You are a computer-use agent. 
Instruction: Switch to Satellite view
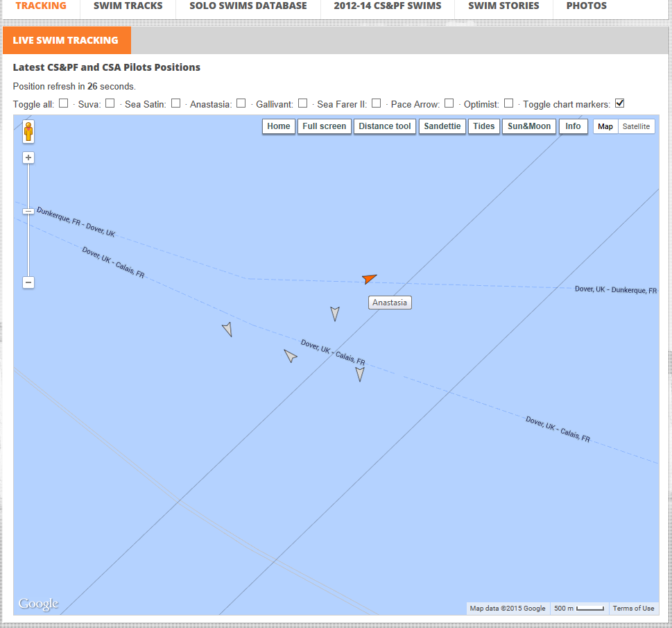coord(637,126)
